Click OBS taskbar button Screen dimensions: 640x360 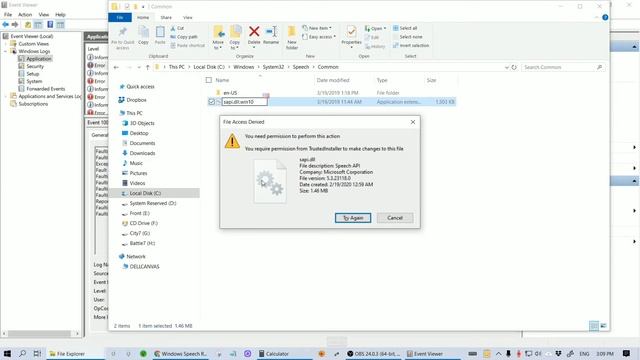tap(373, 353)
